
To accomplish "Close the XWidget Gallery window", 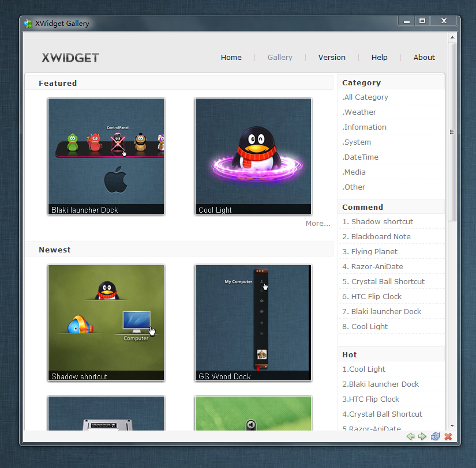I will coord(444,21).
